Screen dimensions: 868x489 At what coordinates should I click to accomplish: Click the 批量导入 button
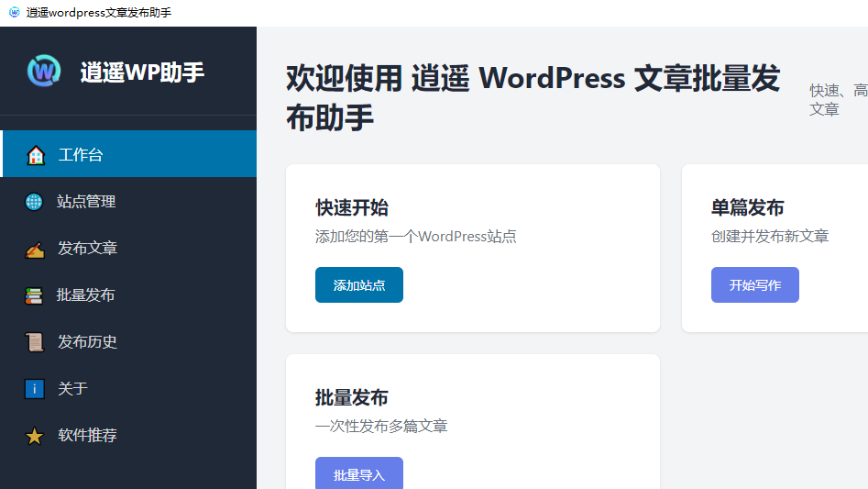359,472
